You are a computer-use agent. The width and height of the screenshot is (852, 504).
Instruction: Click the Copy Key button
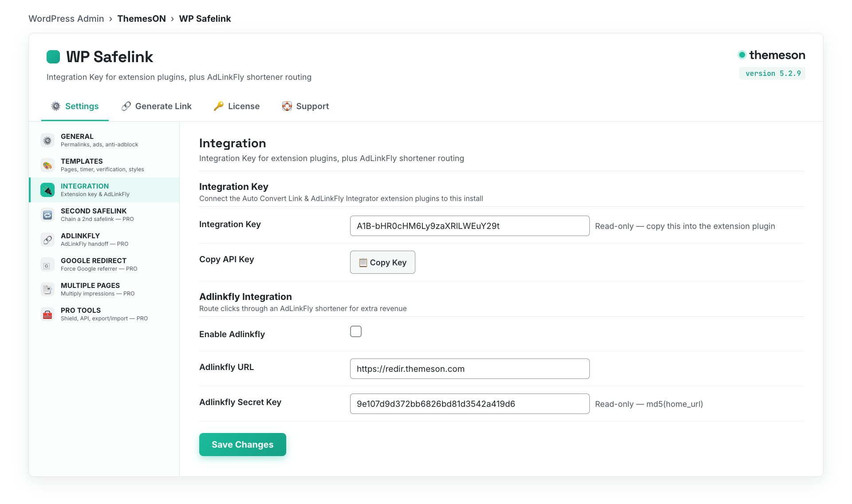click(383, 262)
